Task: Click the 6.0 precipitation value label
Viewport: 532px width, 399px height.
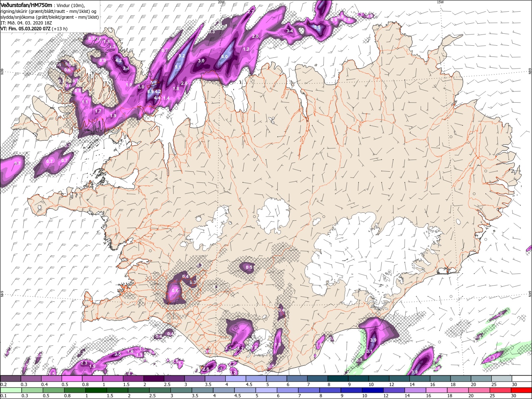Action: 224,57
